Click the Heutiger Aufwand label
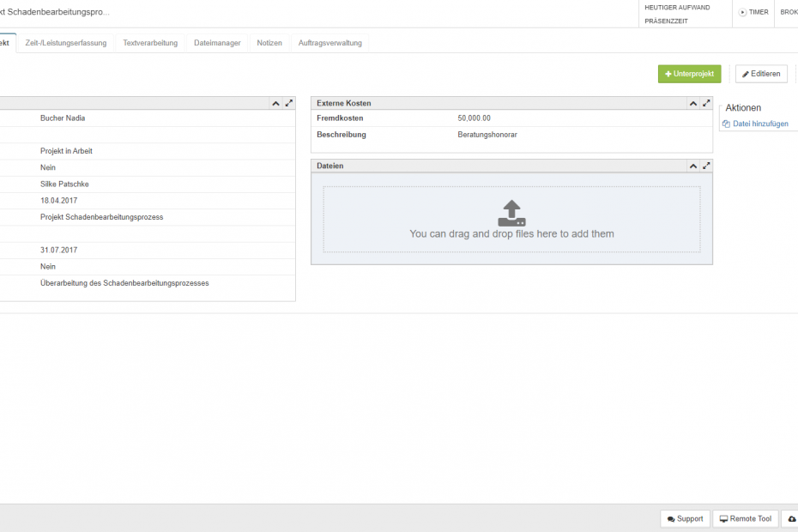 pyautogui.click(x=677, y=8)
